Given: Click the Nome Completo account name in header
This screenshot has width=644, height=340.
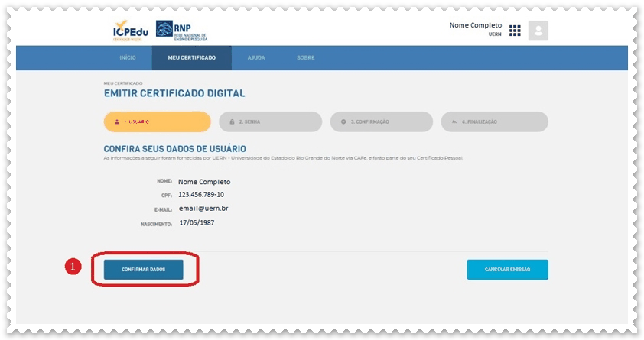Looking at the screenshot, I should [475, 25].
